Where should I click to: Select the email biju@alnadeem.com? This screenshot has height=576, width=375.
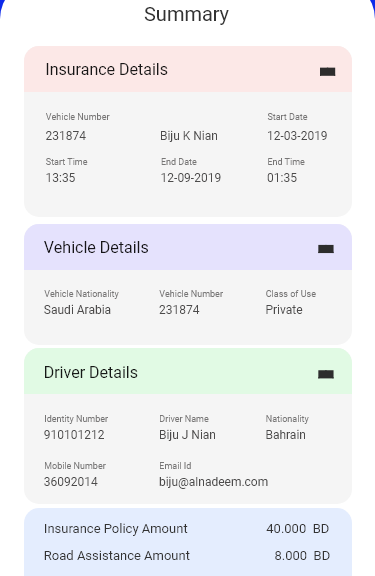213,482
